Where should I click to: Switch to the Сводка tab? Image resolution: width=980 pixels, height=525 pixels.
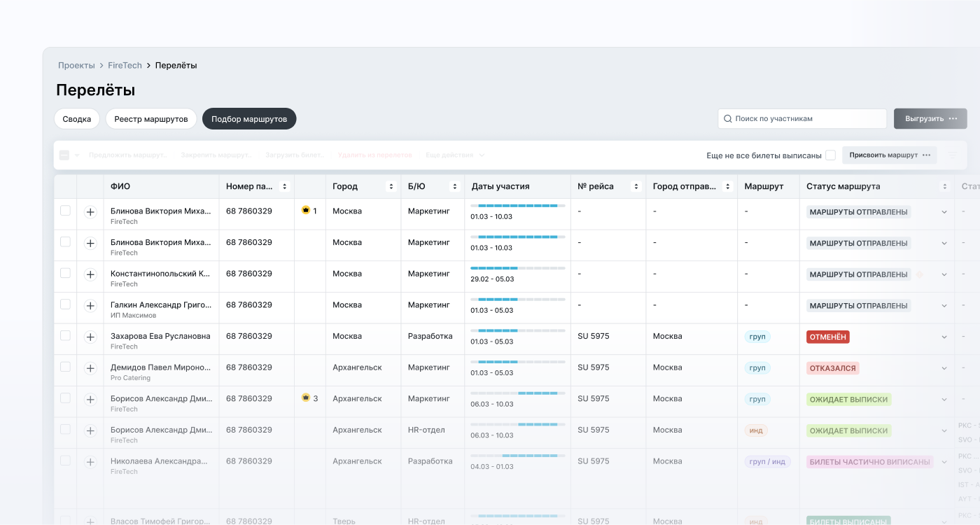coord(77,119)
